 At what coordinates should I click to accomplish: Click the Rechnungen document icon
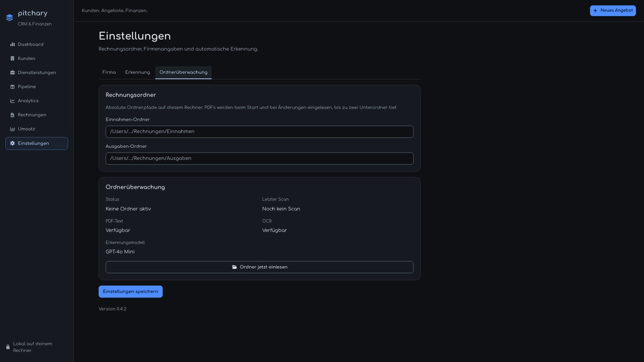point(12,115)
